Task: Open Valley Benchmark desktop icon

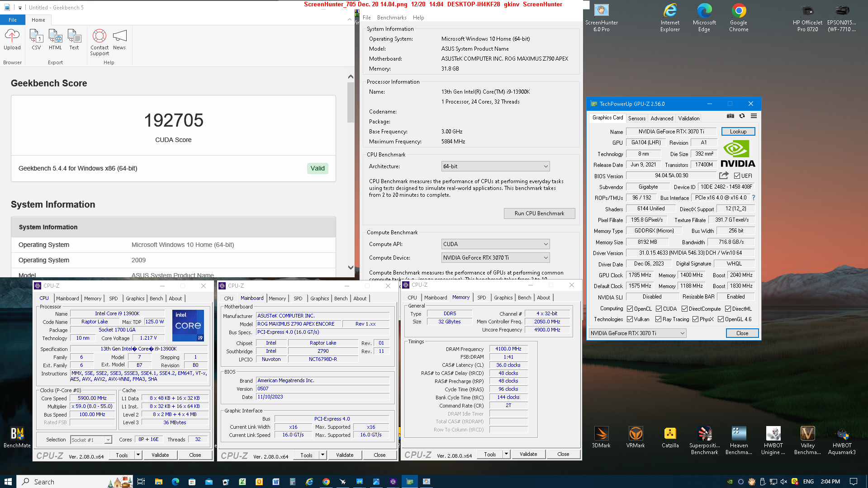Action: (x=807, y=441)
